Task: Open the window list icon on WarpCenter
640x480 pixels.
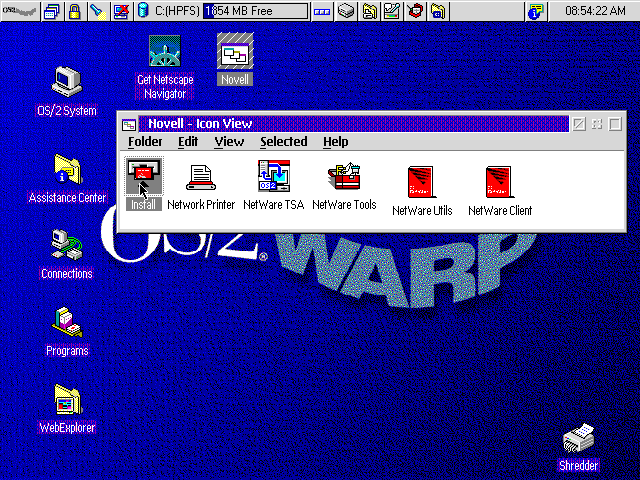Action: [x=52, y=11]
